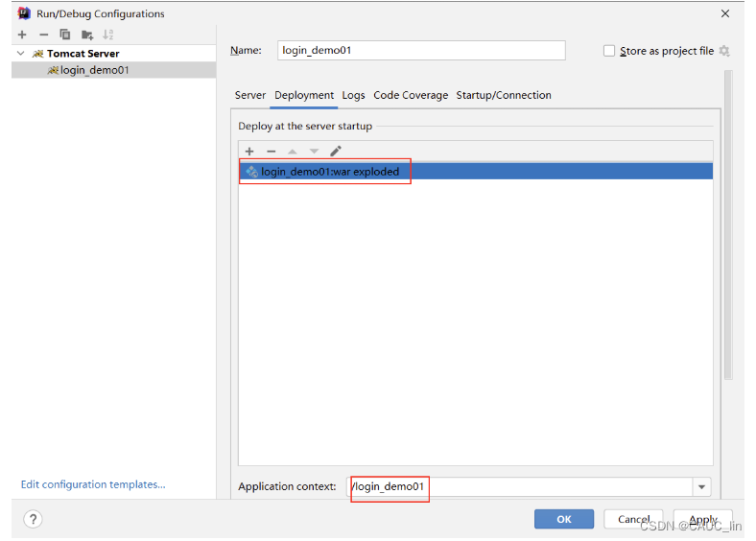Image resolution: width=756 pixels, height=541 pixels.
Task: Enable Store as project file checkbox
Action: coord(609,51)
